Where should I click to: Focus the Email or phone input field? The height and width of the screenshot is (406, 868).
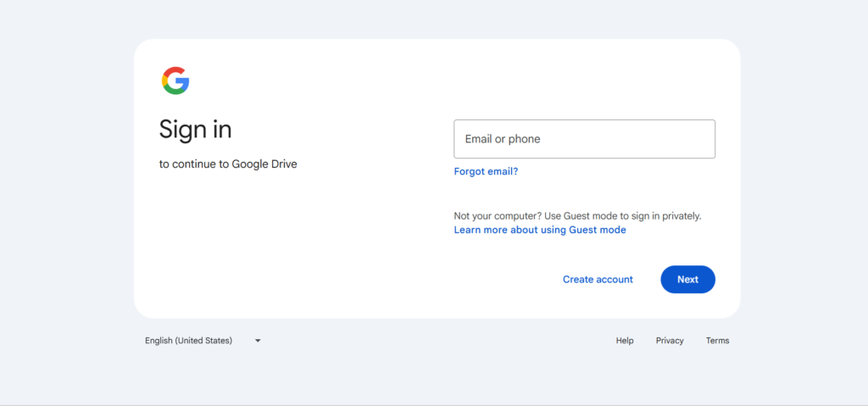pyautogui.click(x=584, y=139)
